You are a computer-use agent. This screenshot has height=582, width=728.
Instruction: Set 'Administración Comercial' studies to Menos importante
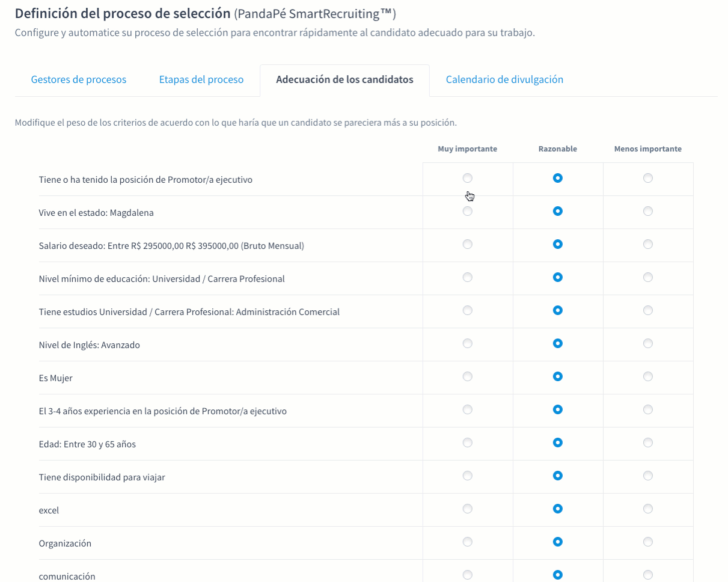point(648,310)
